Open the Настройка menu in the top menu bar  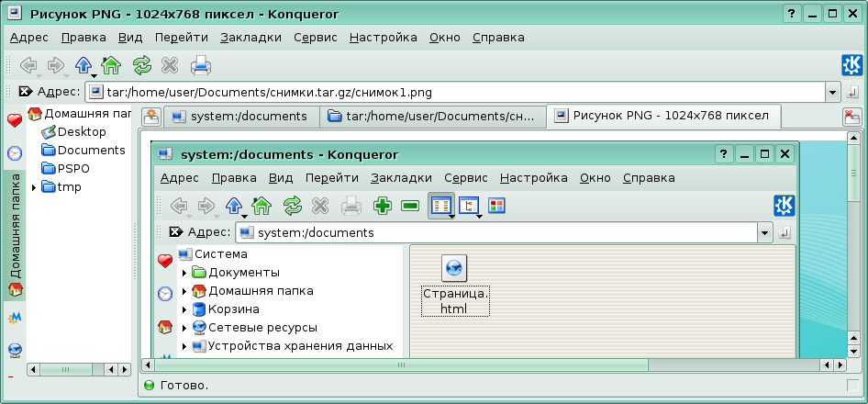pos(383,38)
